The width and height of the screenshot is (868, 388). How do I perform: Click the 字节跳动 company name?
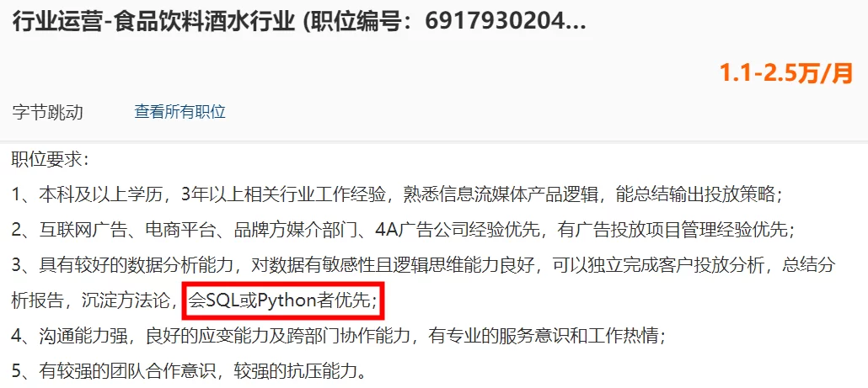click(x=47, y=112)
